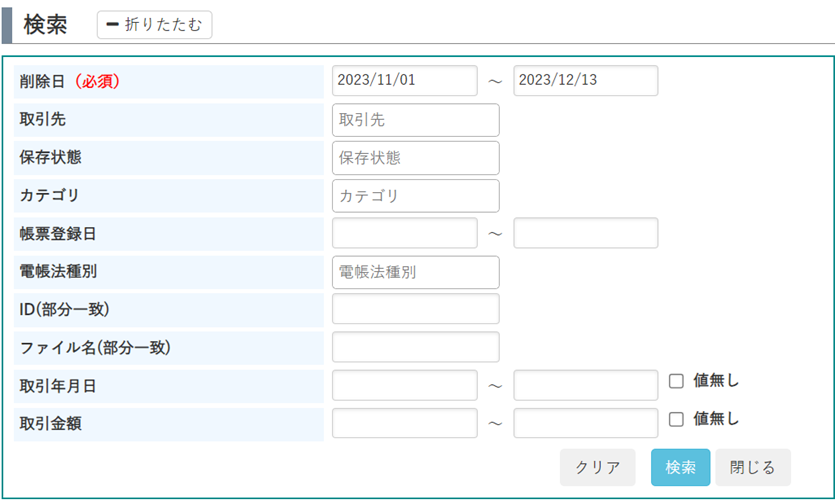Click the 取引年月日 start date field
The width and height of the screenshot is (835, 500).
coord(404,385)
